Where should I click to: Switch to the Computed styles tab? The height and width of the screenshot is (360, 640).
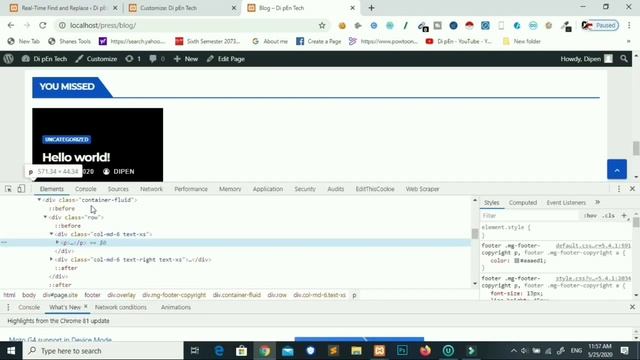point(523,202)
